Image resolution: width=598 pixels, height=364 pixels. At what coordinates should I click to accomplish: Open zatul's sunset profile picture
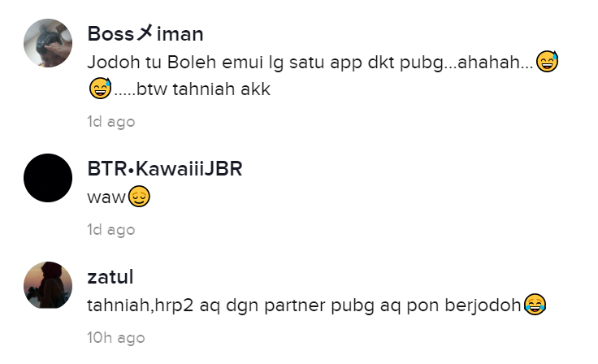(x=48, y=285)
